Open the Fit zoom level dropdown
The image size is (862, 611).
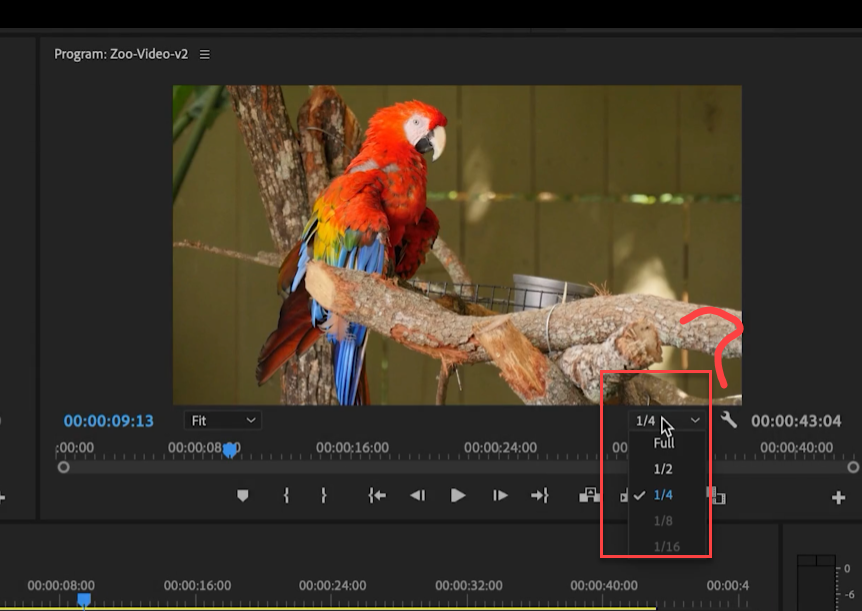[222, 421]
